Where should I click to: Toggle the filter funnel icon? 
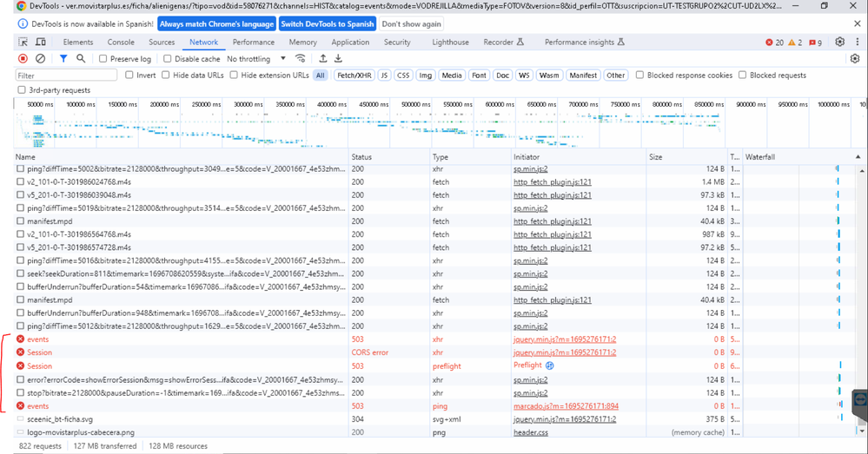coord(63,59)
